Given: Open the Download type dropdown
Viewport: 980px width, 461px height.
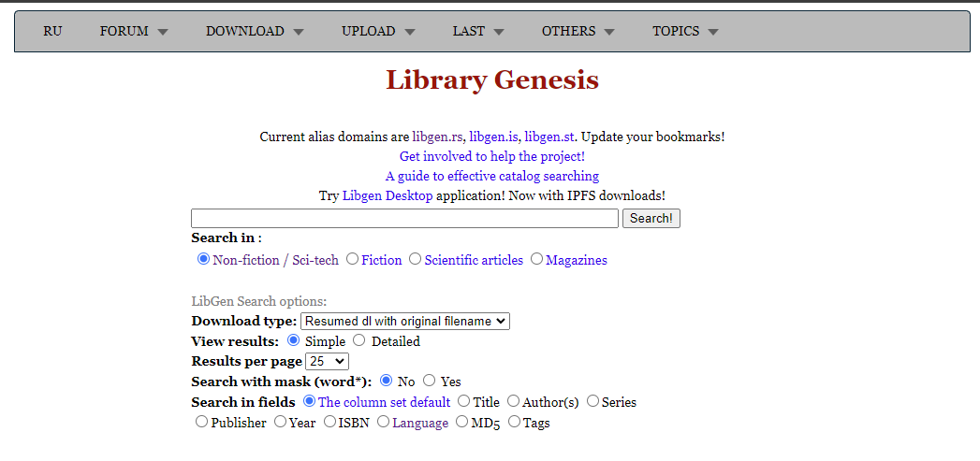Looking at the screenshot, I should click(x=405, y=321).
